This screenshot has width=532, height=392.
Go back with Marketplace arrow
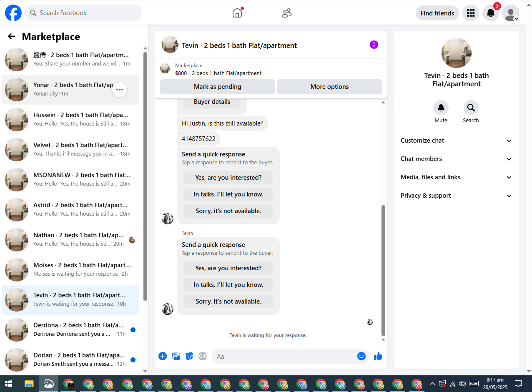(x=12, y=37)
